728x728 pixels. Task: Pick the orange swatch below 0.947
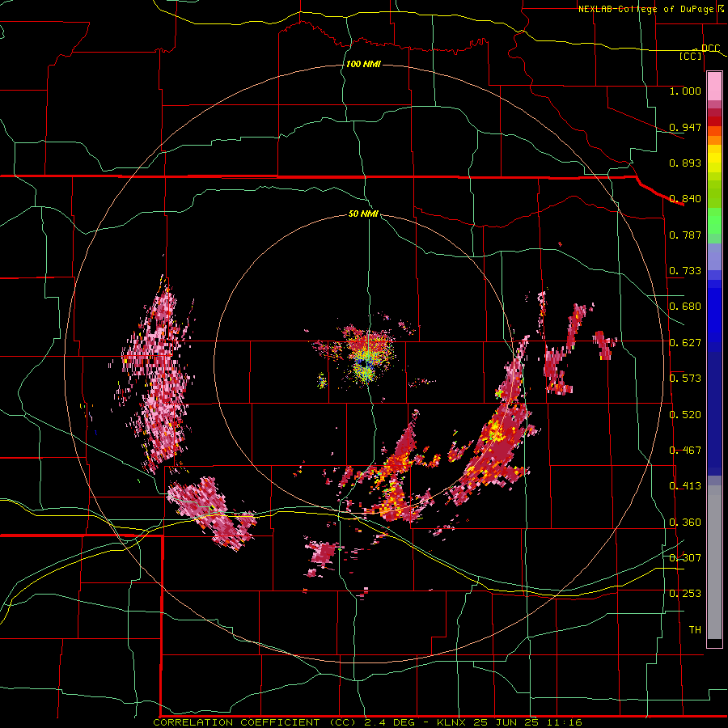point(714,140)
